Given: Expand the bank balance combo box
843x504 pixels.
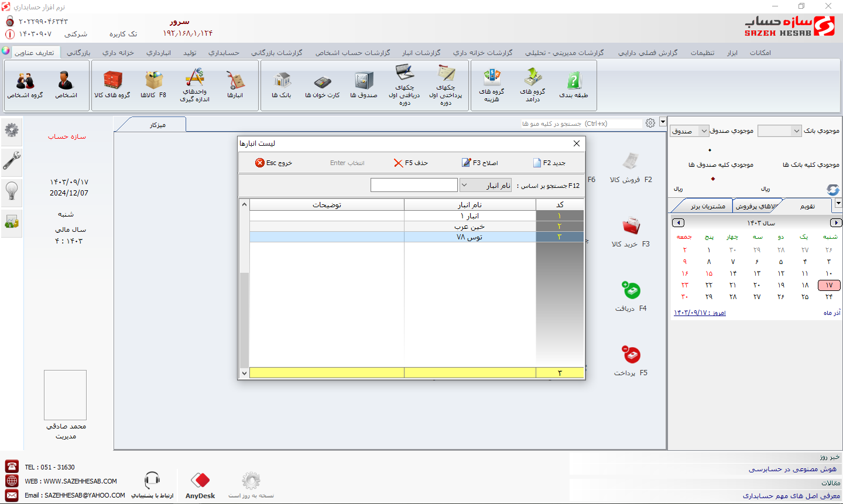Looking at the screenshot, I should point(780,131).
